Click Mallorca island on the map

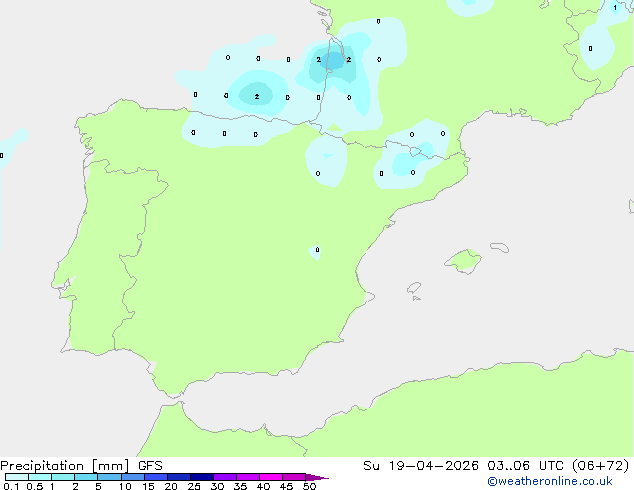coord(463,261)
